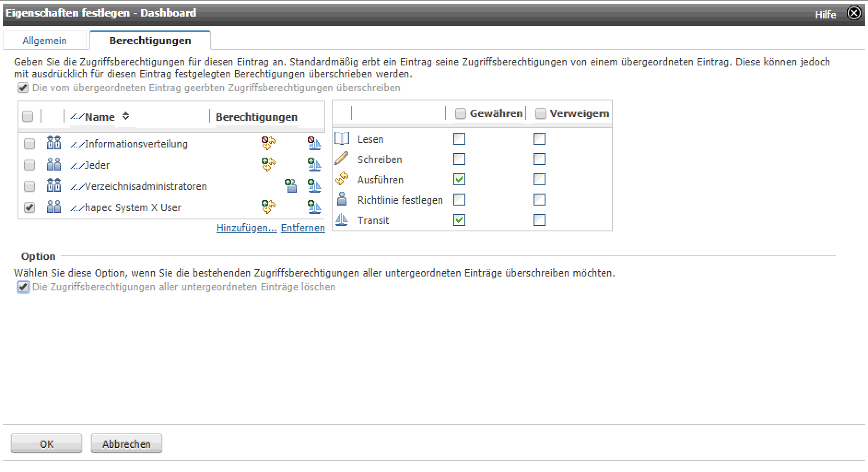Open the Berechtigungen tab
The width and height of the screenshot is (868, 472).
(150, 41)
